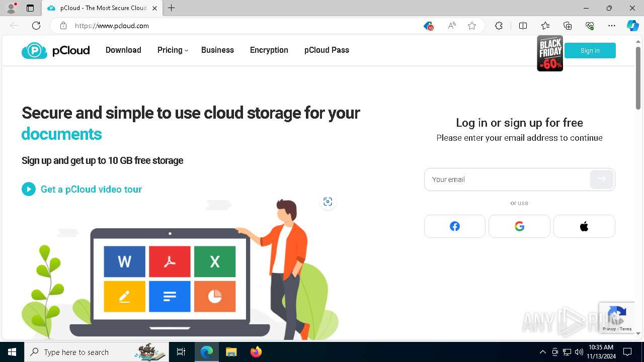Click reCAPTCHA Terms link
This screenshot has width=644, height=362.
tap(626, 329)
